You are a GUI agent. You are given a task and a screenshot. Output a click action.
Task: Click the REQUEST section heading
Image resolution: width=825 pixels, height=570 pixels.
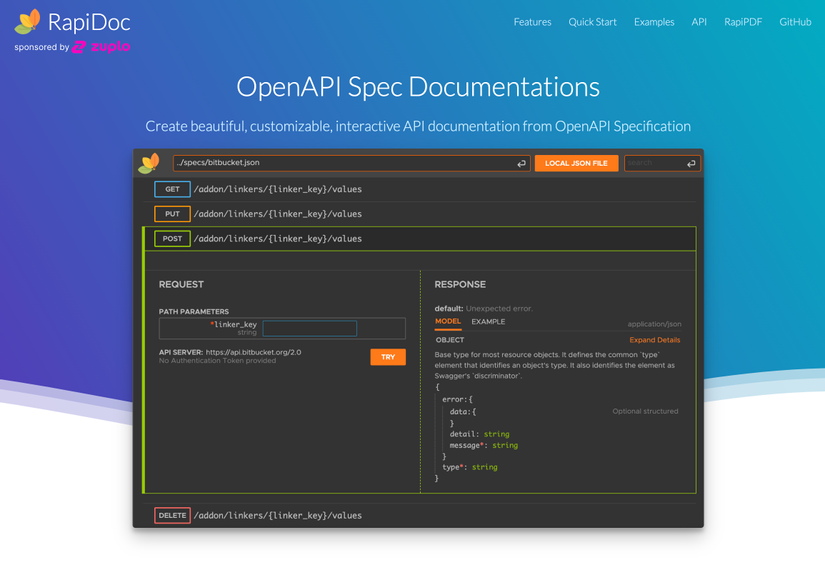181,284
